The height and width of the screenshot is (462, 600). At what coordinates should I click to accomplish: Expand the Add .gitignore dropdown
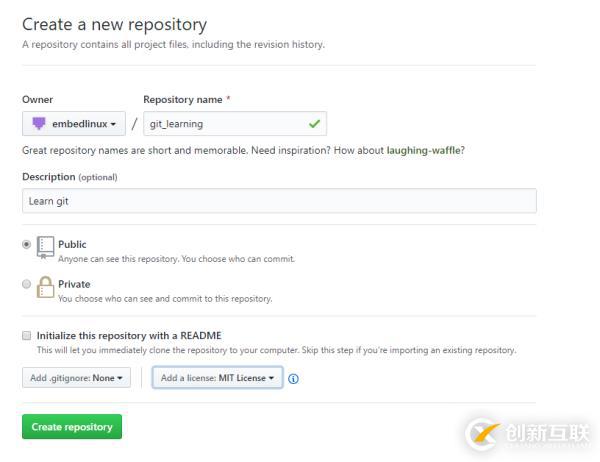point(76,378)
